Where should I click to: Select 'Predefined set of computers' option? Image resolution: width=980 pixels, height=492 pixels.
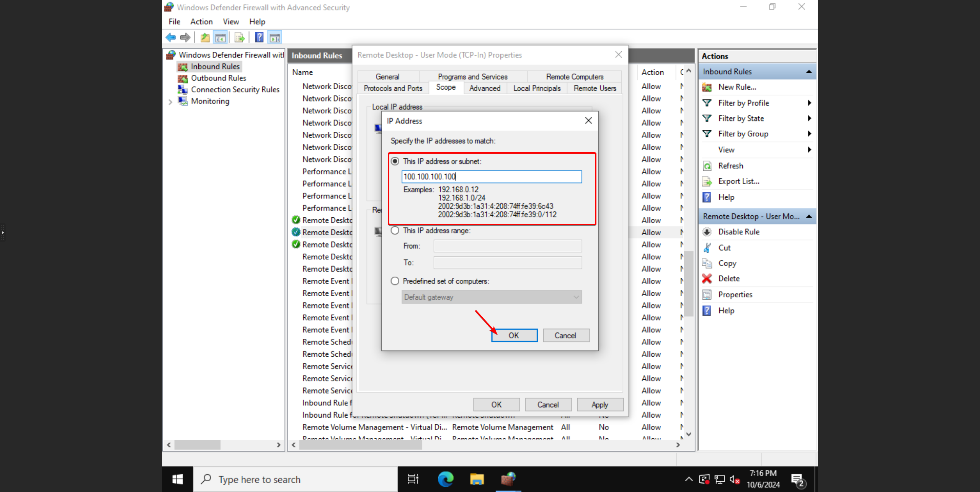[395, 281]
